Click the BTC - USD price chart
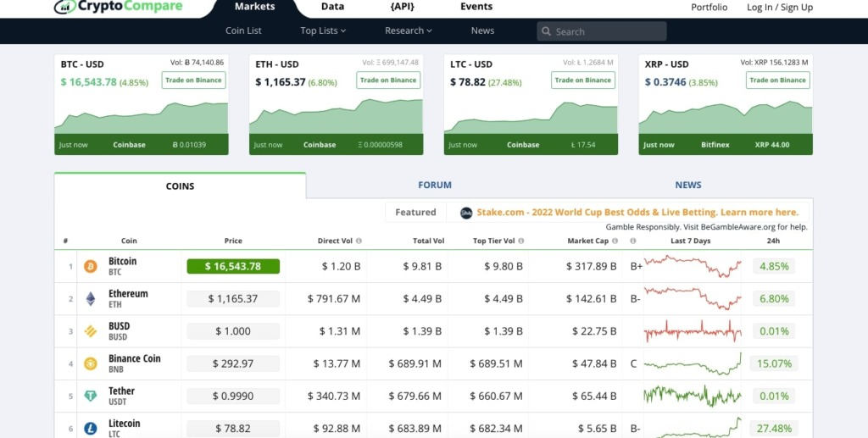This screenshot has width=868, height=438. click(x=142, y=117)
